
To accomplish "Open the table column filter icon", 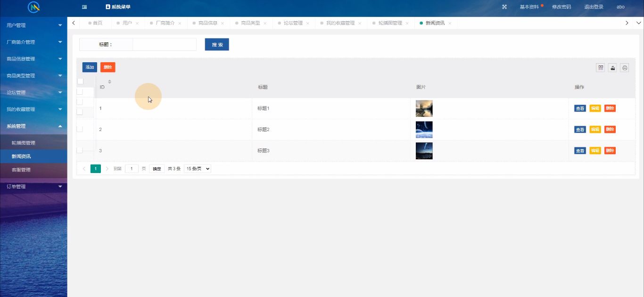I will pos(601,68).
